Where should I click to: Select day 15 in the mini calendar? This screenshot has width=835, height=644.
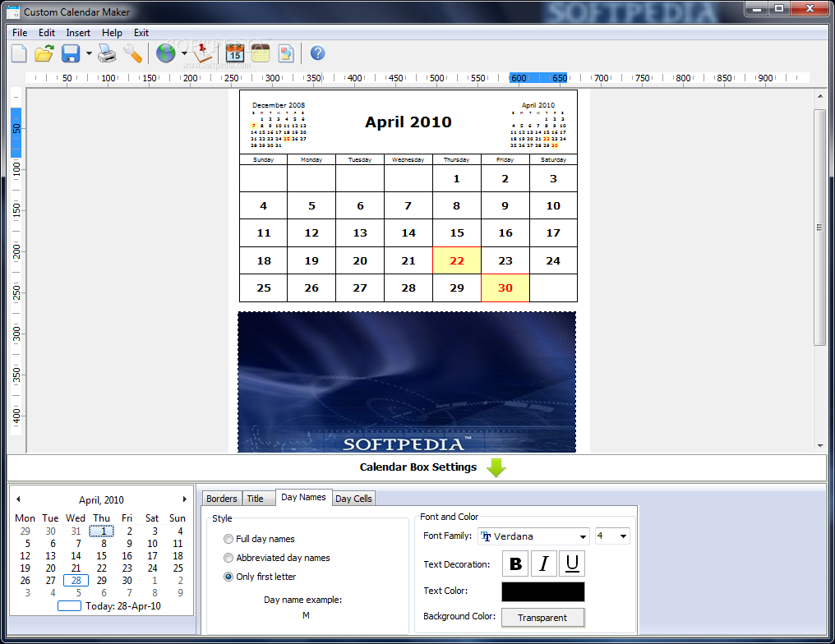tap(101, 555)
